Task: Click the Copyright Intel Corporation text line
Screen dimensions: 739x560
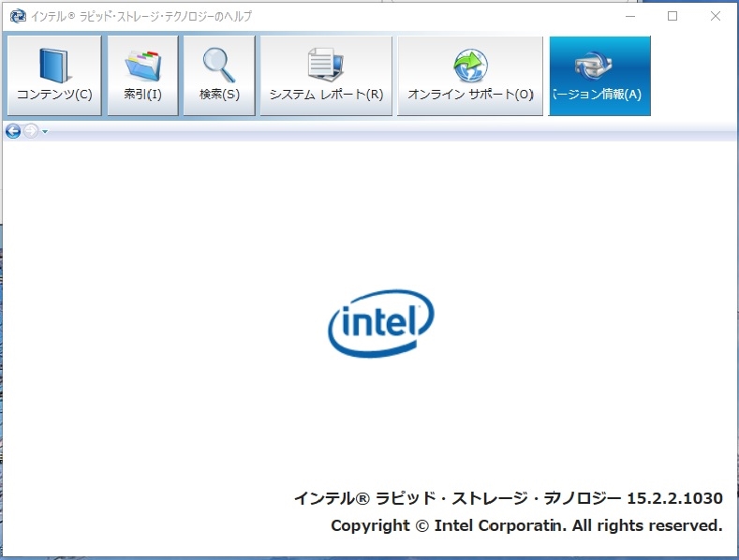Action: click(526, 525)
